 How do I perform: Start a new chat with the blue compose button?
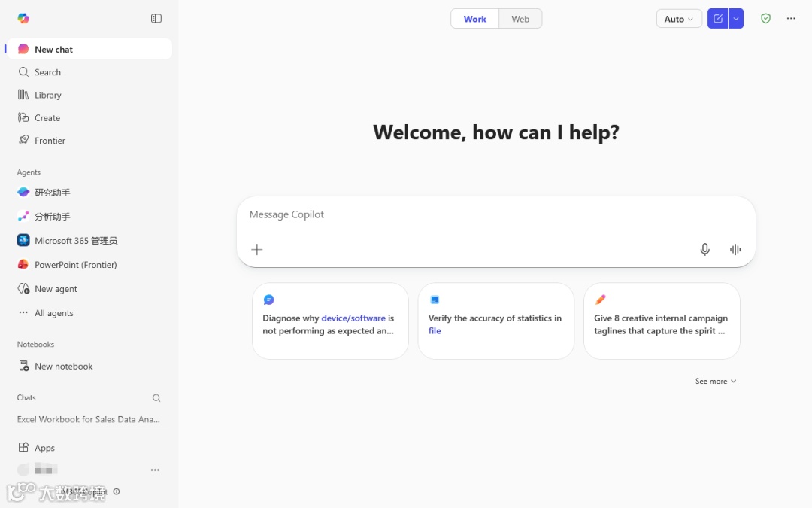click(718, 19)
